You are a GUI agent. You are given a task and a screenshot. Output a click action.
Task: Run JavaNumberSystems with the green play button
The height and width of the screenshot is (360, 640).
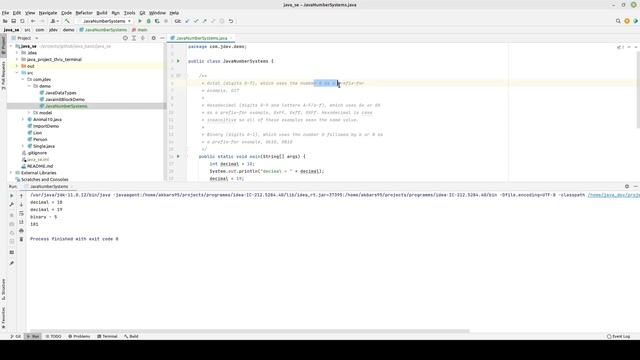pos(140,21)
